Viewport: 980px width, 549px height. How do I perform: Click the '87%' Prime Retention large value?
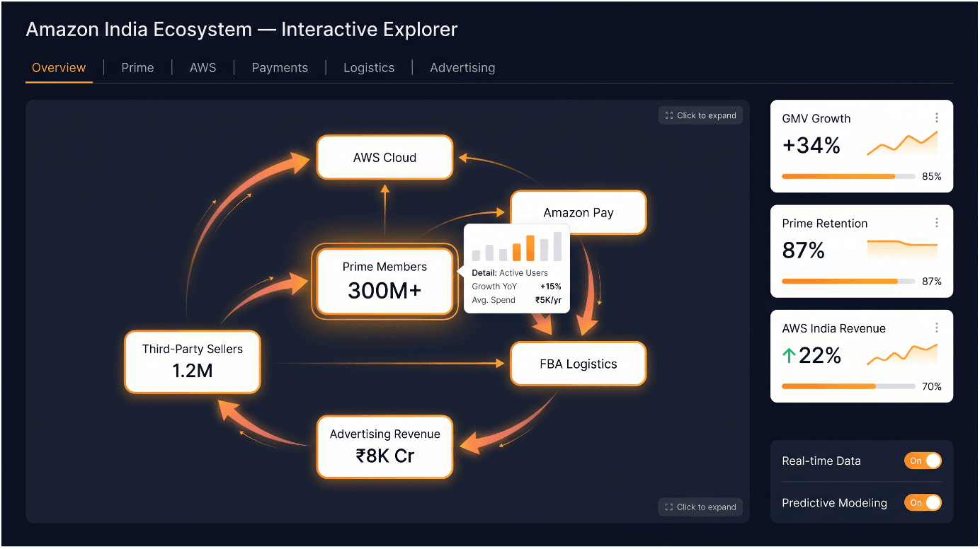point(804,250)
